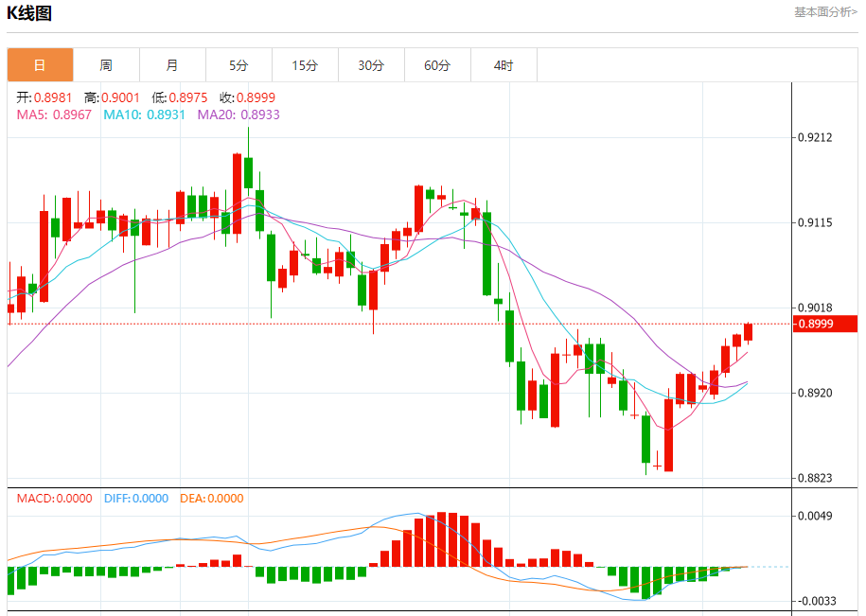Screen dimensions: 866x616
Task: Click the low price 0.8975
Action: [187, 97]
